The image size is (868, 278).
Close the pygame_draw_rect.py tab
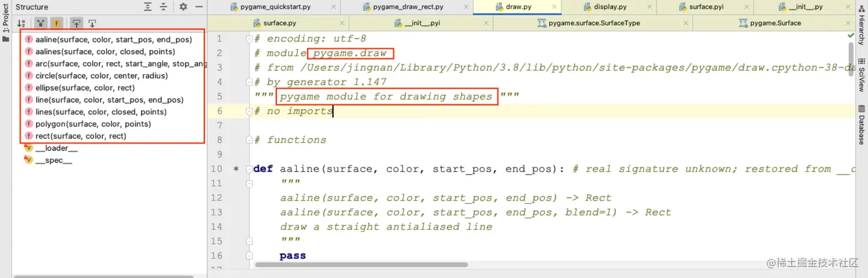pos(466,7)
